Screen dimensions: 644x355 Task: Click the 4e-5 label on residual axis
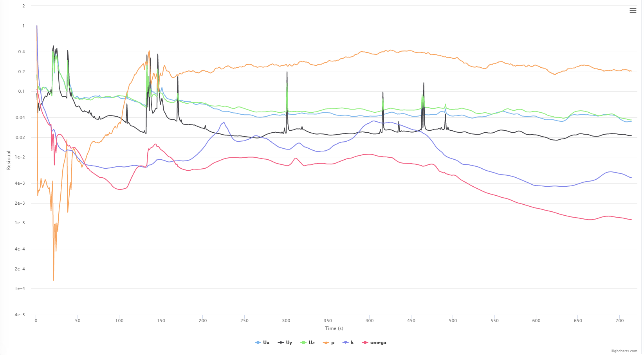(x=20, y=315)
